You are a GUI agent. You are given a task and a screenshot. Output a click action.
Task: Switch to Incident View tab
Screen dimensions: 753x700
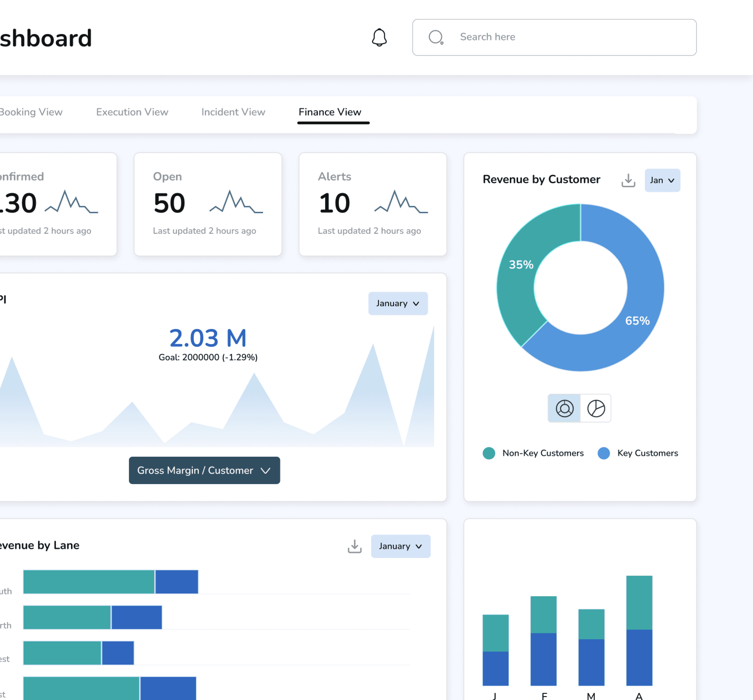[x=233, y=112]
